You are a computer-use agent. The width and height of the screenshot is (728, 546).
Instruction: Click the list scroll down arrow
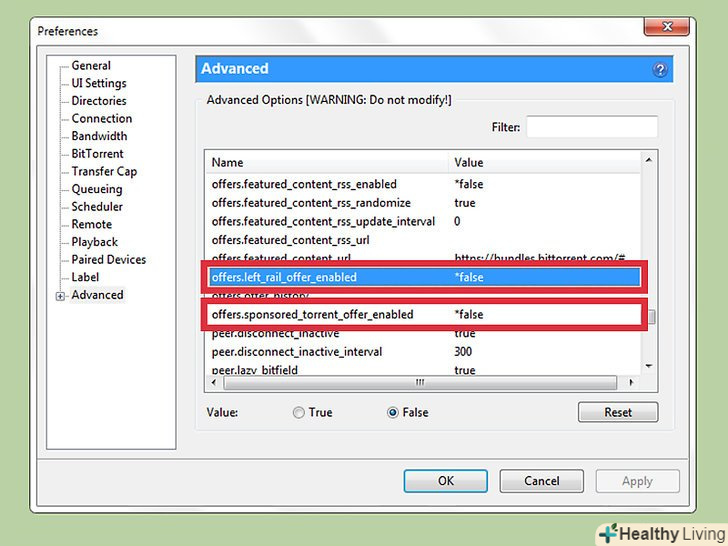point(649,366)
